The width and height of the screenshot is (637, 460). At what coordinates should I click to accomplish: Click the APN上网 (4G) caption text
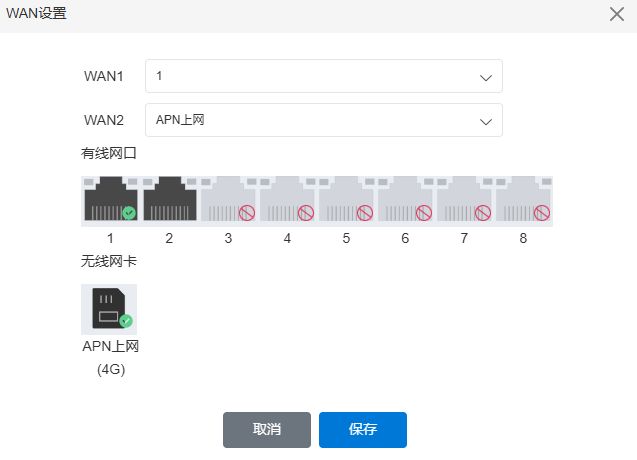(110, 358)
